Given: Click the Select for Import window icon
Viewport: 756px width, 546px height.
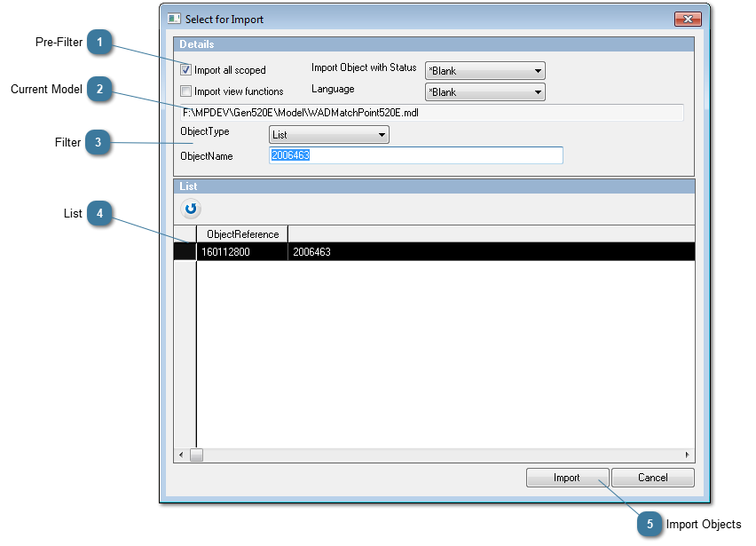Looking at the screenshot, I should click(x=174, y=20).
